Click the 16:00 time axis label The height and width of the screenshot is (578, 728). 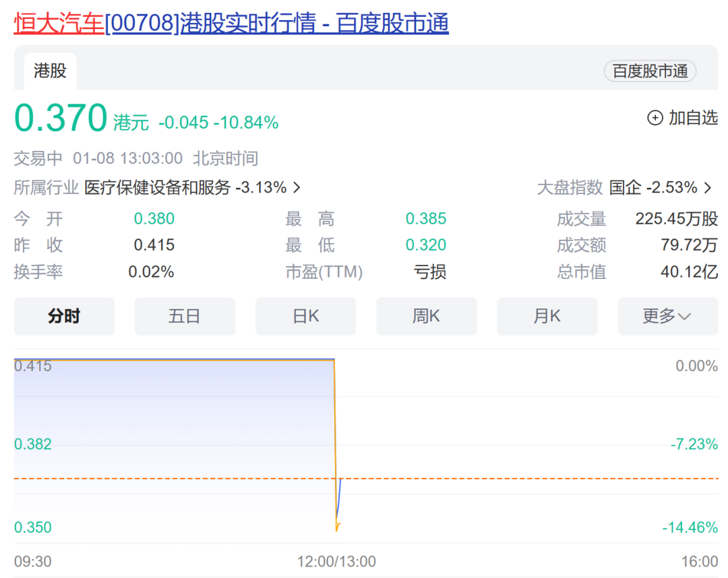click(700, 562)
